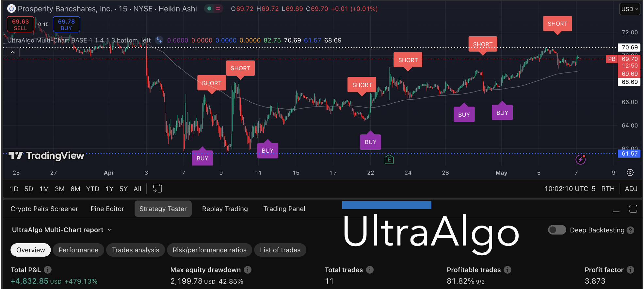Open timezone selector 10:02:10 UTC-5
The width and height of the screenshot is (644, 289).
click(570, 189)
